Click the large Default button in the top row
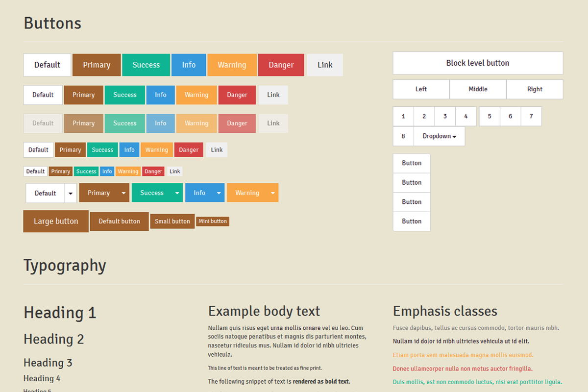This screenshot has width=588, height=392. click(47, 65)
